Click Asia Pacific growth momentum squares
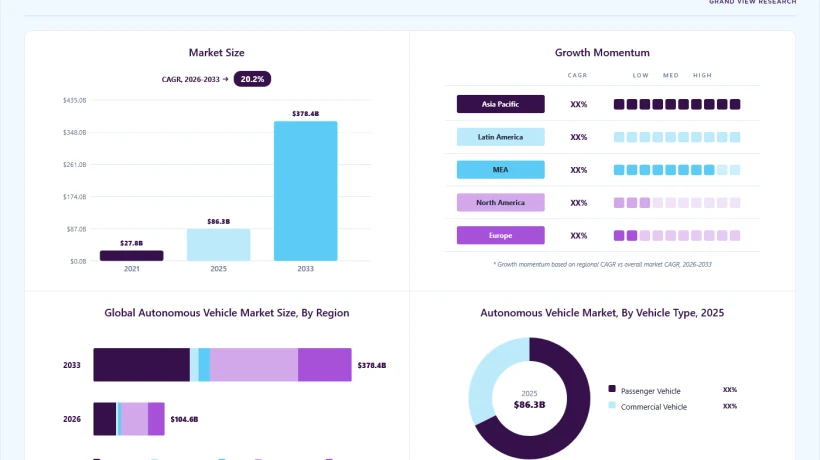820x460 pixels. [x=677, y=104]
